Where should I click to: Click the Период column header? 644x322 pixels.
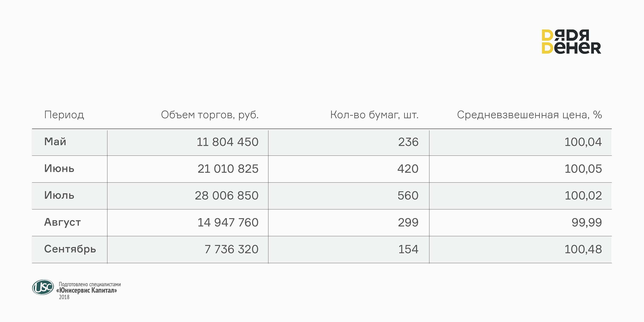point(64,115)
